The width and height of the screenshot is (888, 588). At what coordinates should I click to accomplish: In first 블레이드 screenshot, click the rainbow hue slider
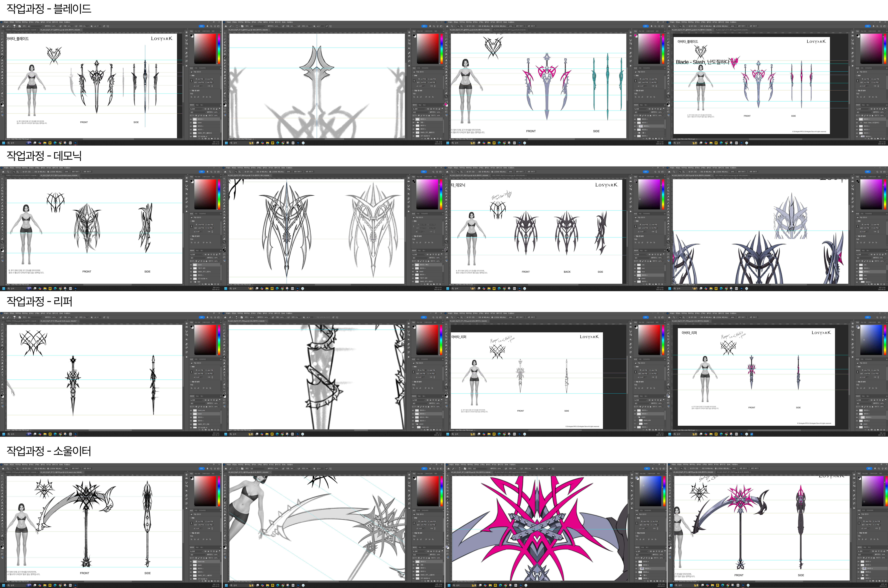tap(219, 49)
